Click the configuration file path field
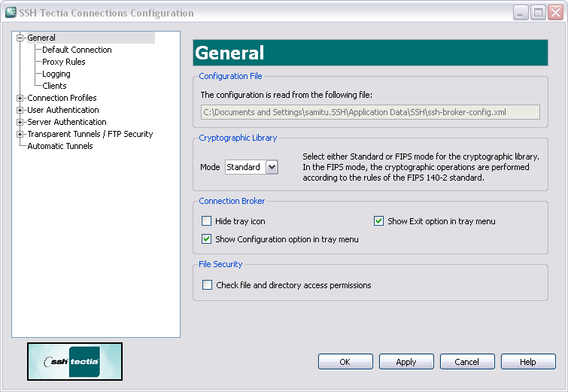This screenshot has height=392, width=568. [370, 112]
